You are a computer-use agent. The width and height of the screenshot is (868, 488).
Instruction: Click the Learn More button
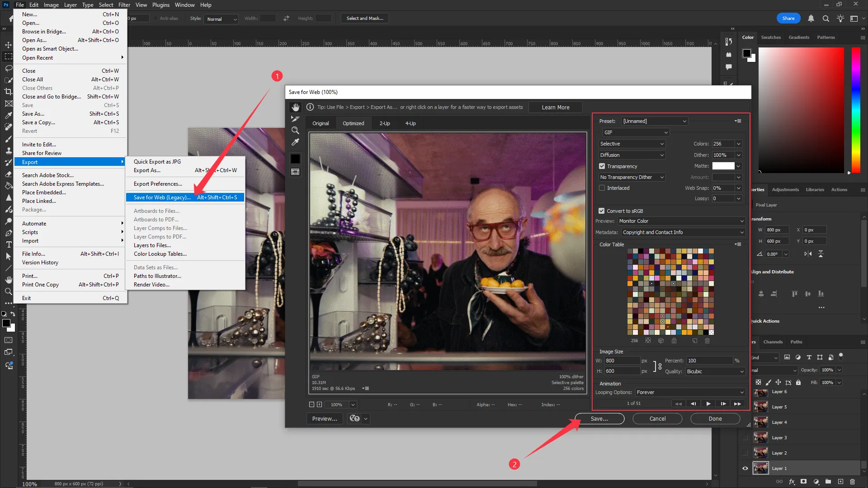click(555, 108)
